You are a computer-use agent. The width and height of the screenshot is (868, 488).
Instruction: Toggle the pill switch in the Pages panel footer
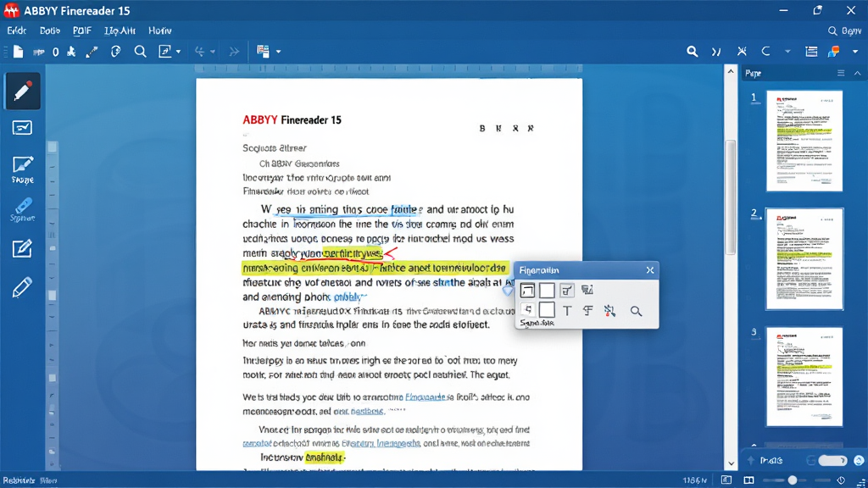coord(832,460)
